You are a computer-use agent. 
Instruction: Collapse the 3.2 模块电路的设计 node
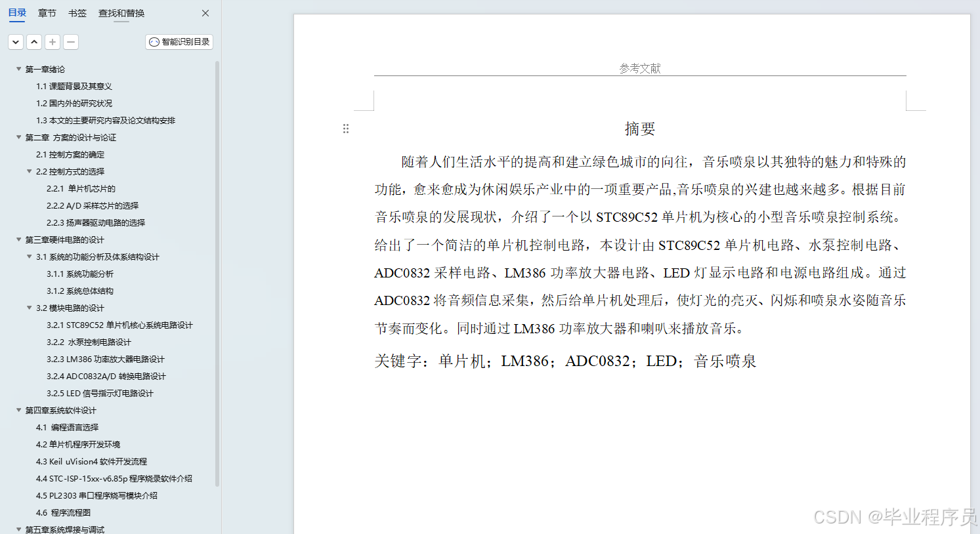click(x=29, y=308)
